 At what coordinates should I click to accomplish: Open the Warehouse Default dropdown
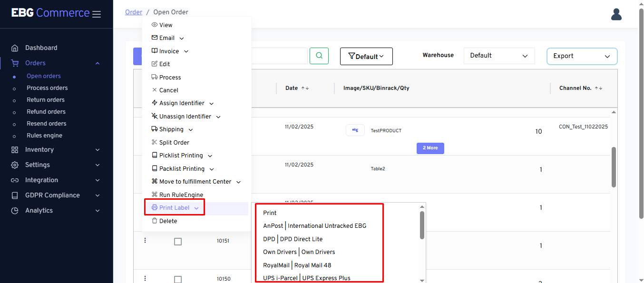pos(499,56)
